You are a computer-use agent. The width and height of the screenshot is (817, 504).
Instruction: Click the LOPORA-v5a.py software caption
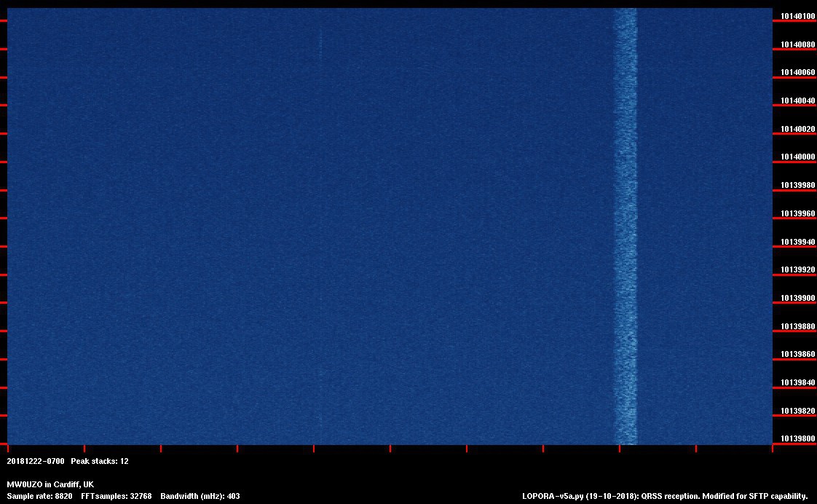point(665,496)
